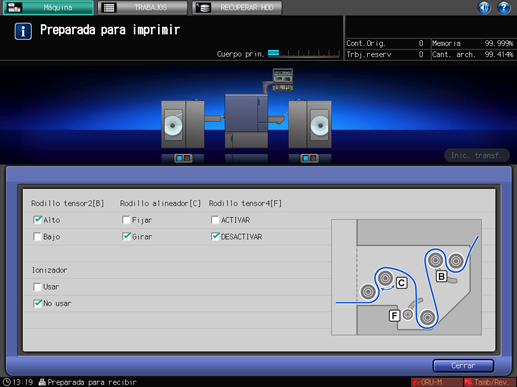
Task: Click the ORU-M status indicator
Action: (x=436, y=382)
